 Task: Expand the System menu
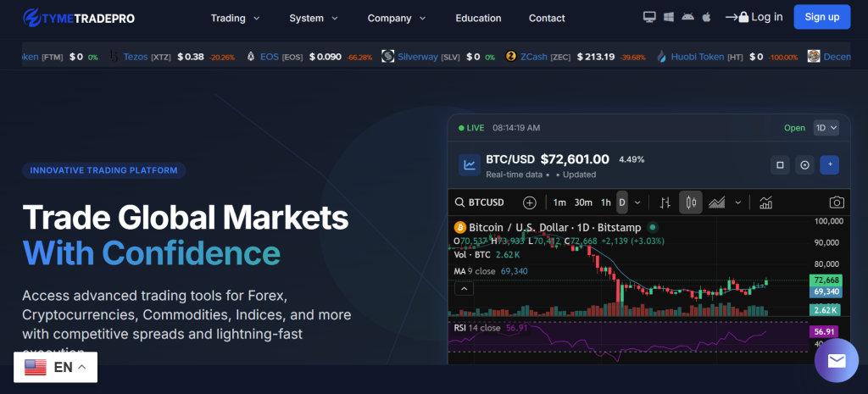(x=314, y=19)
